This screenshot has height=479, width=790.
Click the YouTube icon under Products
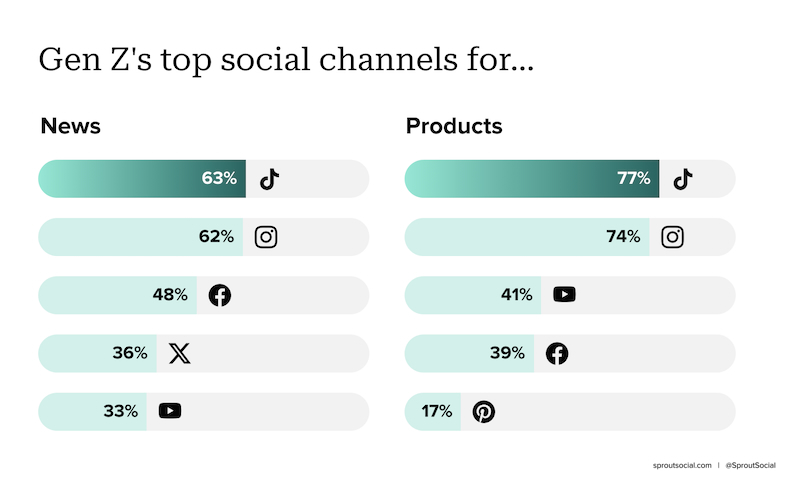(x=564, y=295)
